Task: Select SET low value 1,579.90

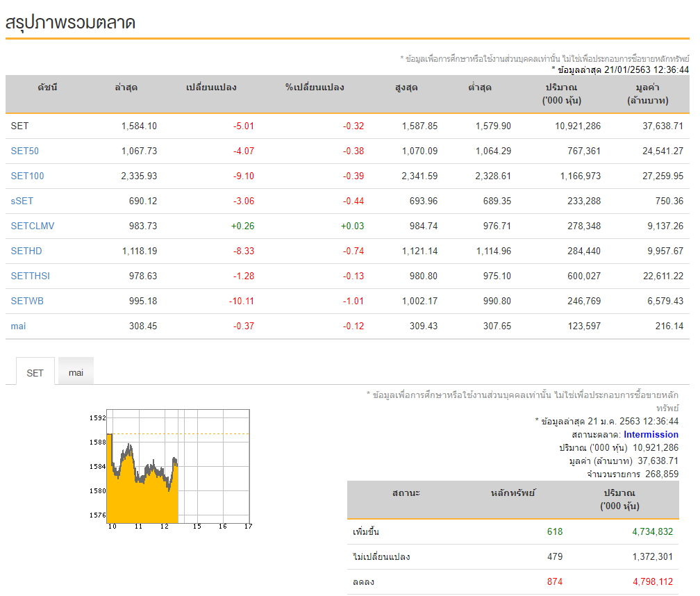Action: point(493,126)
